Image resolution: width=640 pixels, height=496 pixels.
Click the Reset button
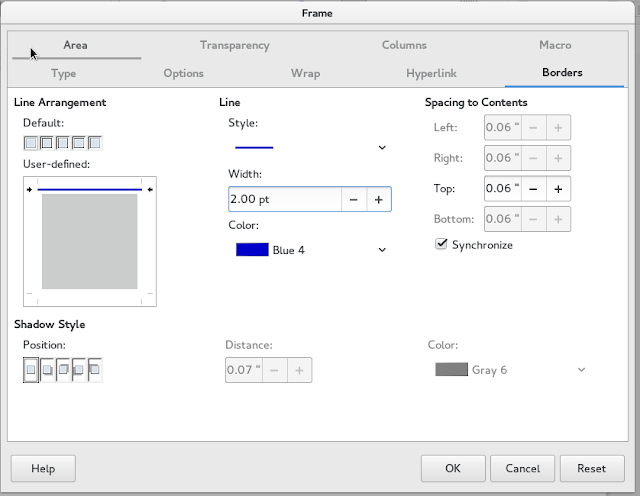592,468
